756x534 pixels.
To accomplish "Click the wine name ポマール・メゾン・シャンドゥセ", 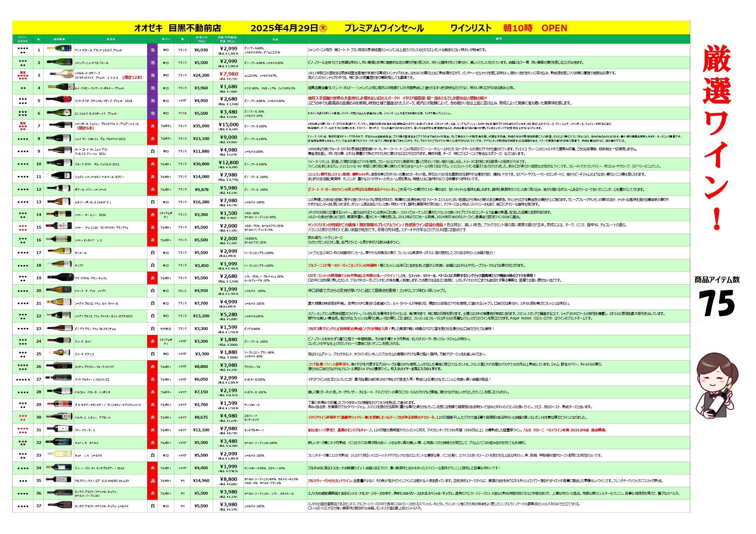I will click(90, 190).
